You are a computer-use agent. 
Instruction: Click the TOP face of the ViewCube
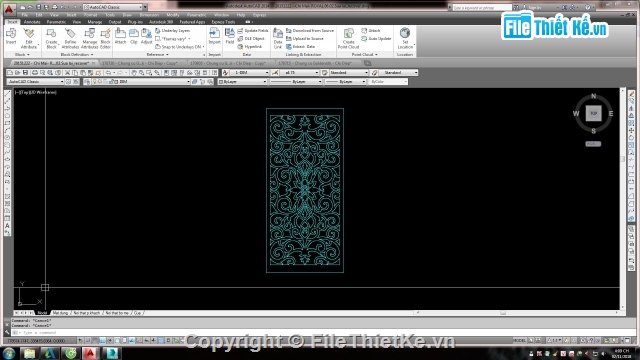(593, 113)
